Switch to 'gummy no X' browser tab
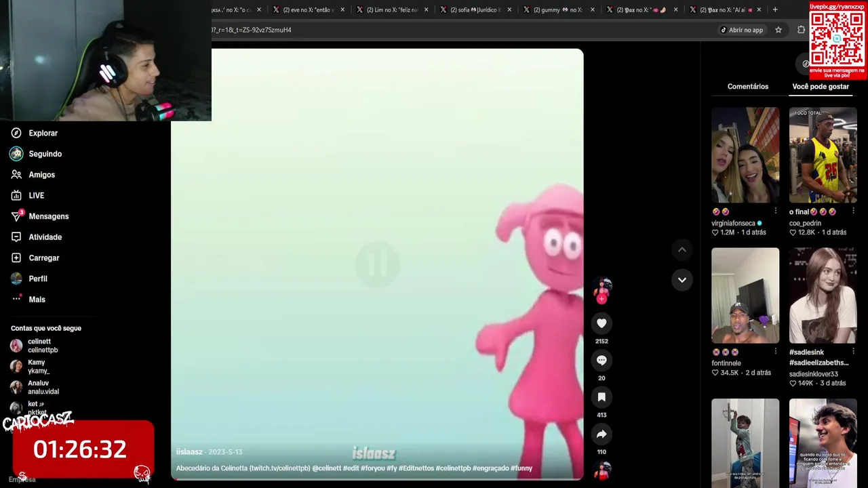 coord(559,9)
